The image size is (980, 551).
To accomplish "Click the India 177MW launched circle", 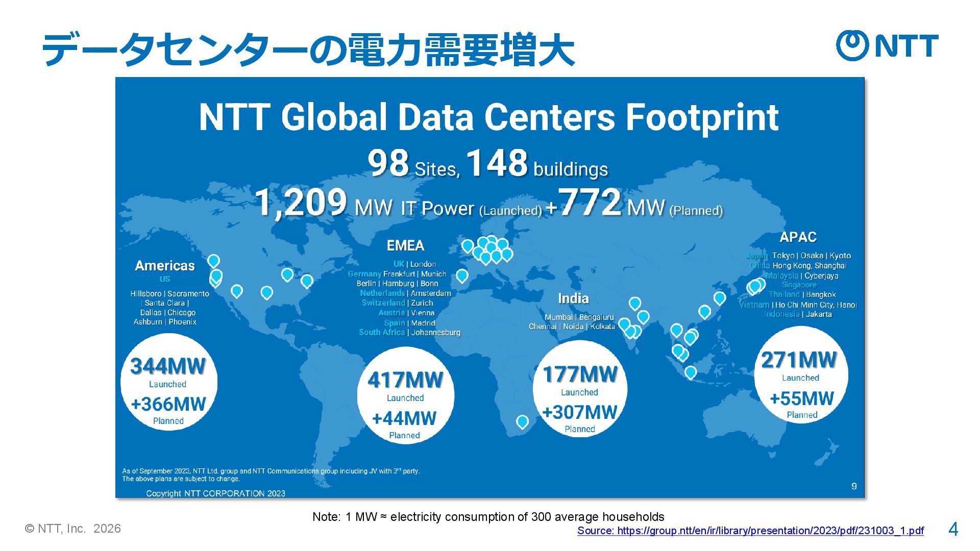I will click(580, 389).
